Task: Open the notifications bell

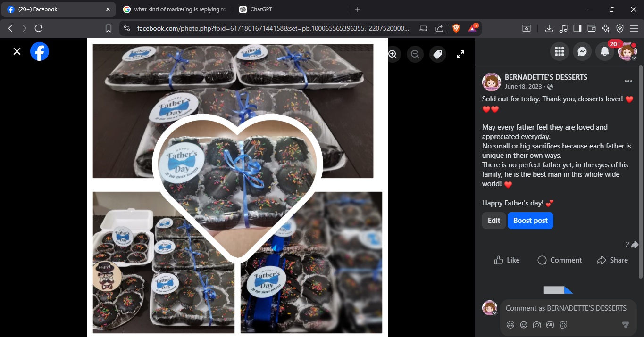Action: pos(605,52)
